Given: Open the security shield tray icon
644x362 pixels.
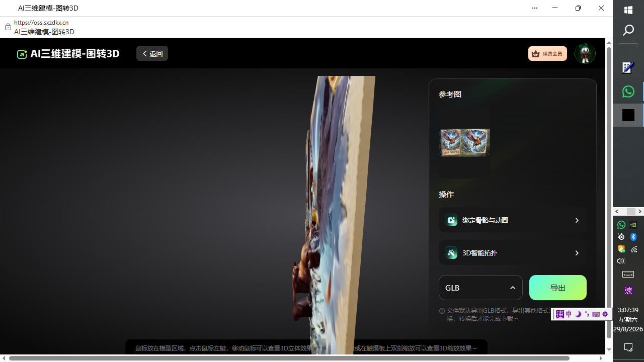Looking at the screenshot, I should pos(621,249).
